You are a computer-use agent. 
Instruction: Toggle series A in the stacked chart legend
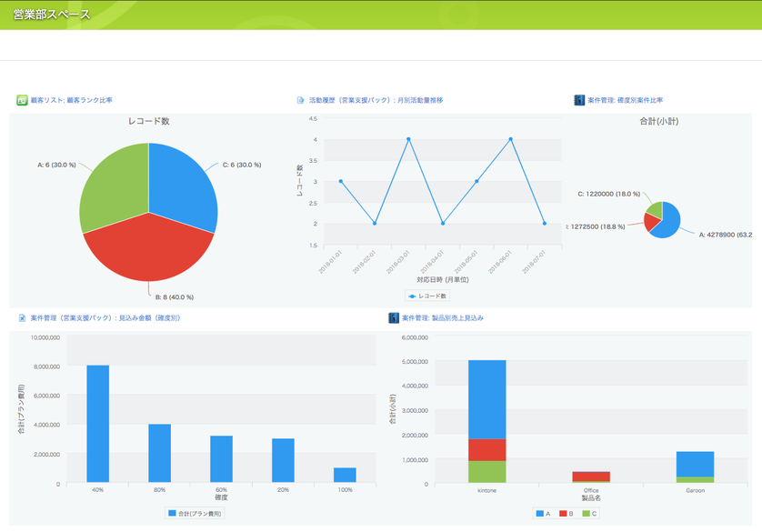tap(545, 514)
